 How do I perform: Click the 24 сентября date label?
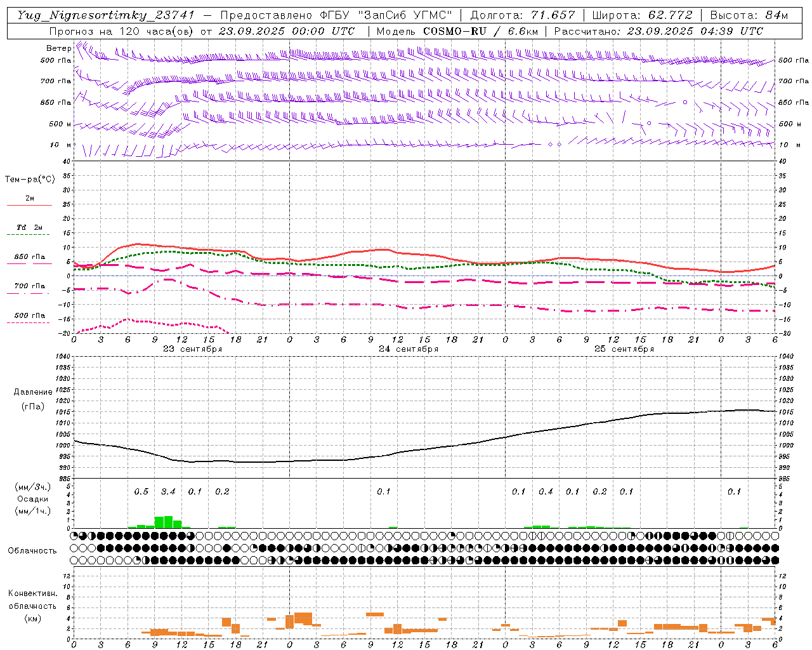point(409,349)
